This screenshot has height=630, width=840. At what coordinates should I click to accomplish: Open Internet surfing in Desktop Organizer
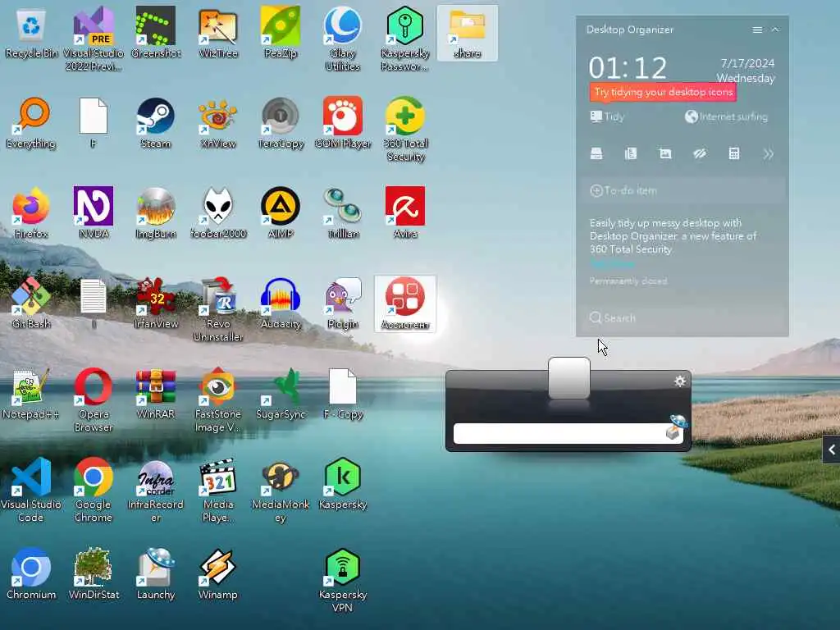coord(726,116)
